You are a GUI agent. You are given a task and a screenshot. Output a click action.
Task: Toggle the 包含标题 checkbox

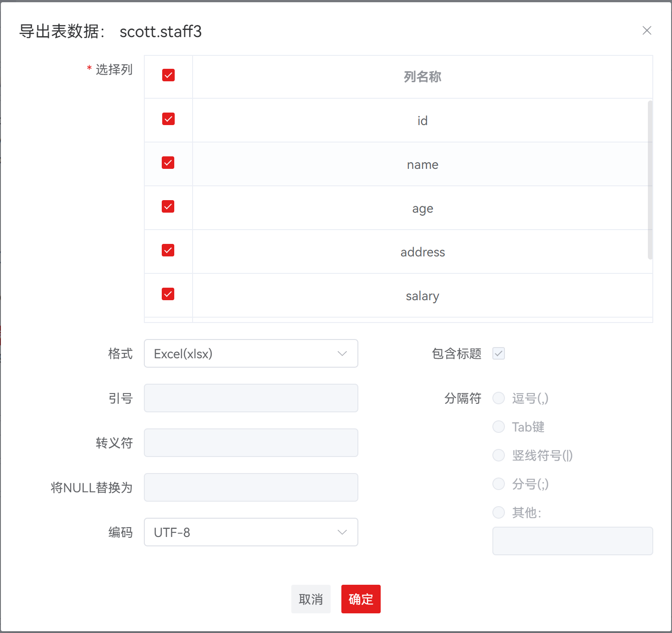[498, 353]
